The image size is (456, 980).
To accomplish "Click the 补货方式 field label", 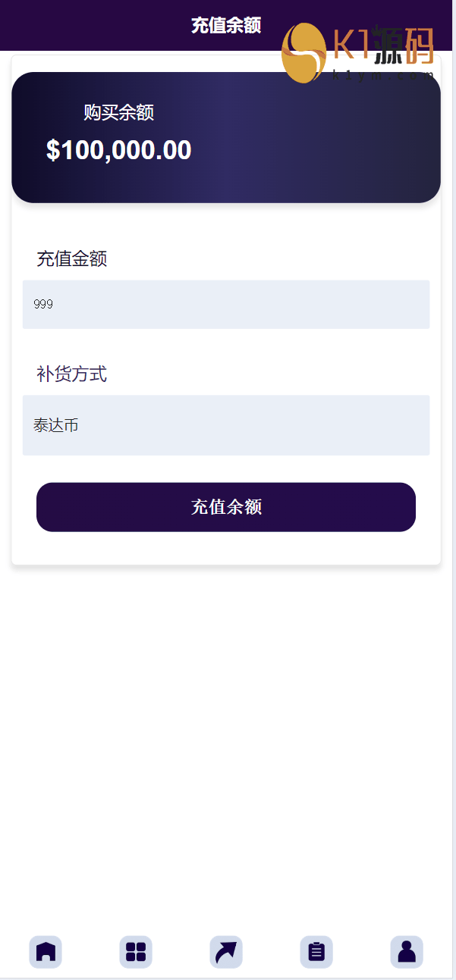I will click(x=72, y=374).
